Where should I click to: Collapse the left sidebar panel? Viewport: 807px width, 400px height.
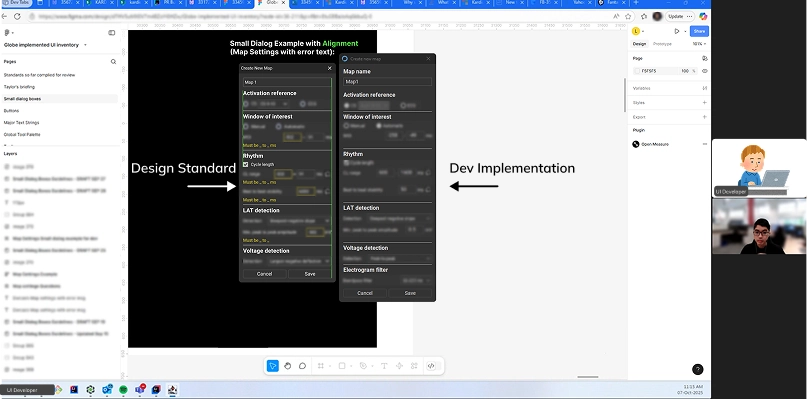[111, 32]
